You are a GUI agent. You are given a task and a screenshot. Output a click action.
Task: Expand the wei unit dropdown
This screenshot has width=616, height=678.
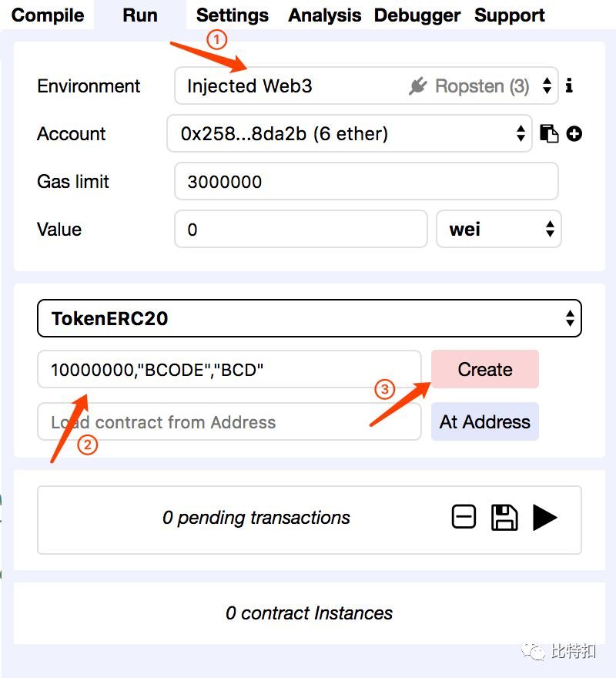(x=499, y=229)
